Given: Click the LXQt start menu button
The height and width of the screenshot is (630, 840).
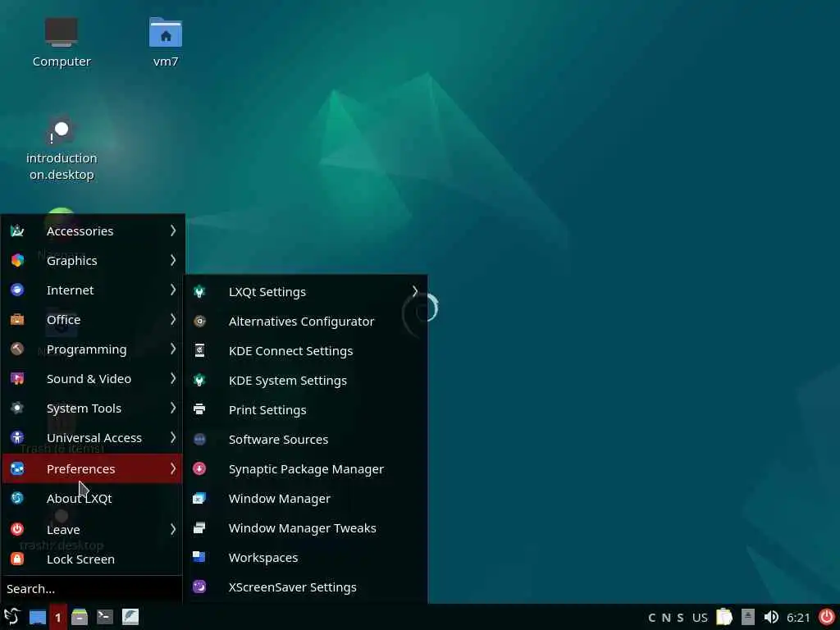Looking at the screenshot, I should click(x=11, y=617).
